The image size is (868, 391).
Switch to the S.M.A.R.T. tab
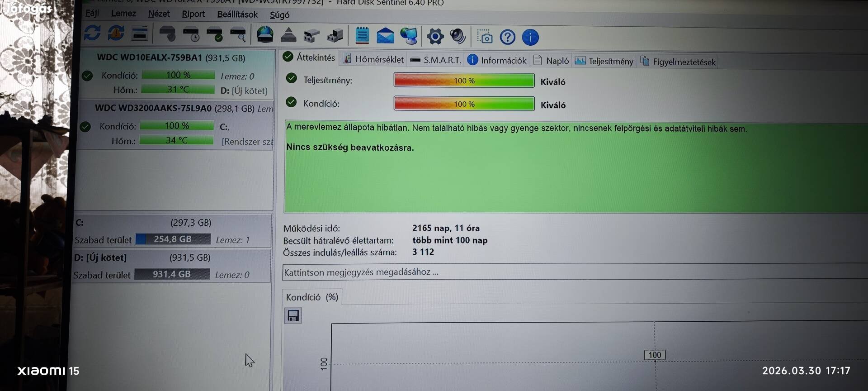(x=436, y=60)
